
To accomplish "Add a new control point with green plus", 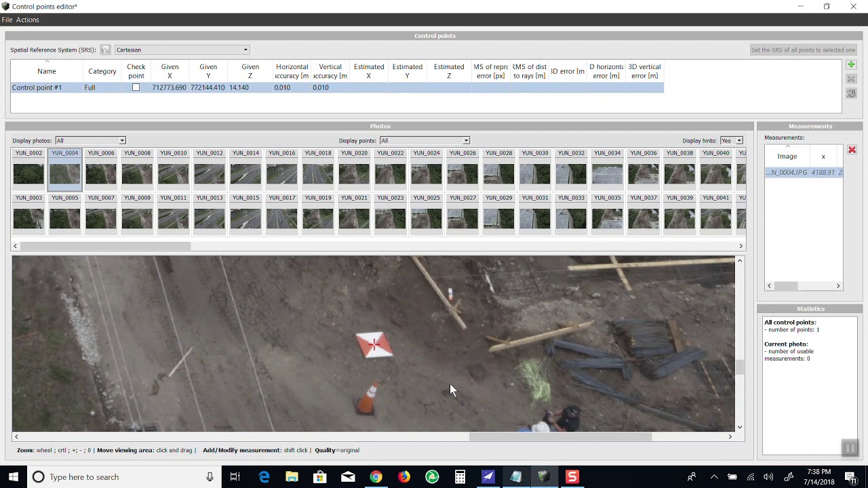I will click(x=851, y=65).
